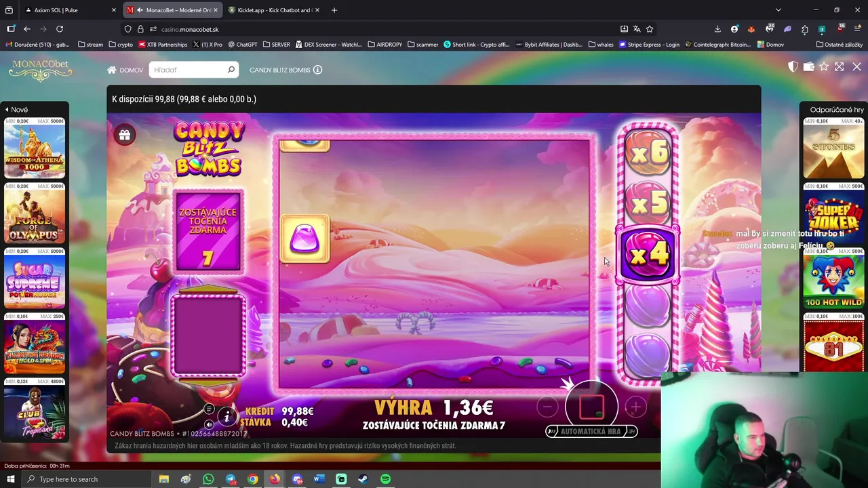Viewport: 868px width, 488px height.
Task: Switch to Kicklet.app tab
Action: pos(273,10)
